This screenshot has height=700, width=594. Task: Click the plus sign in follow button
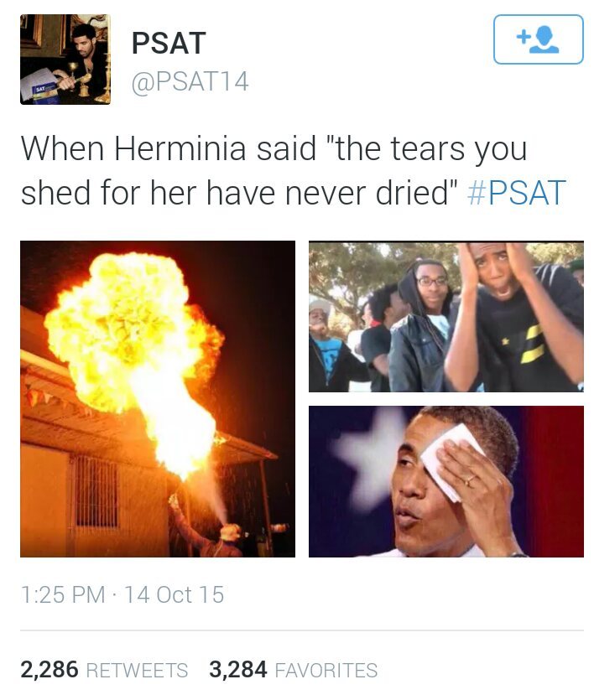pyautogui.click(x=523, y=36)
